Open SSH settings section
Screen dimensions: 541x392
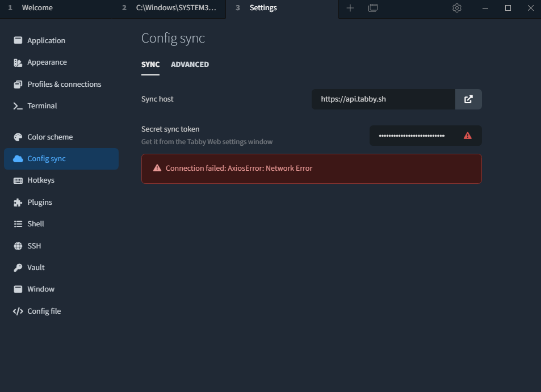(61, 246)
